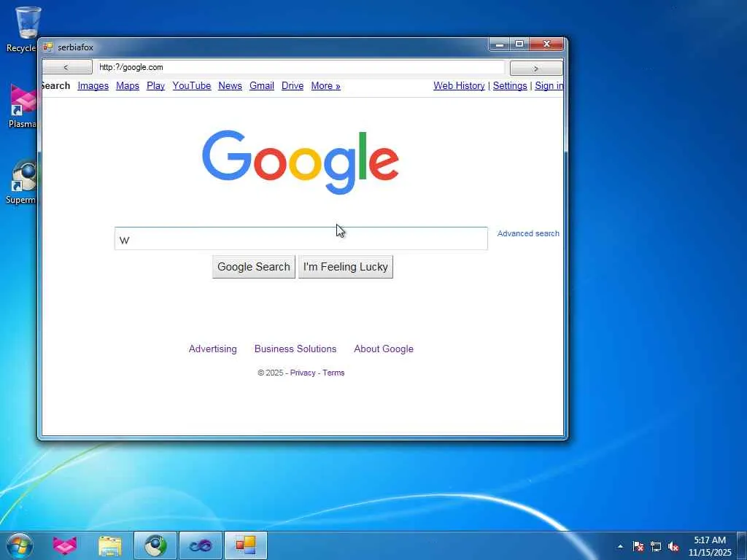Click the serbiafox forward button

point(536,68)
